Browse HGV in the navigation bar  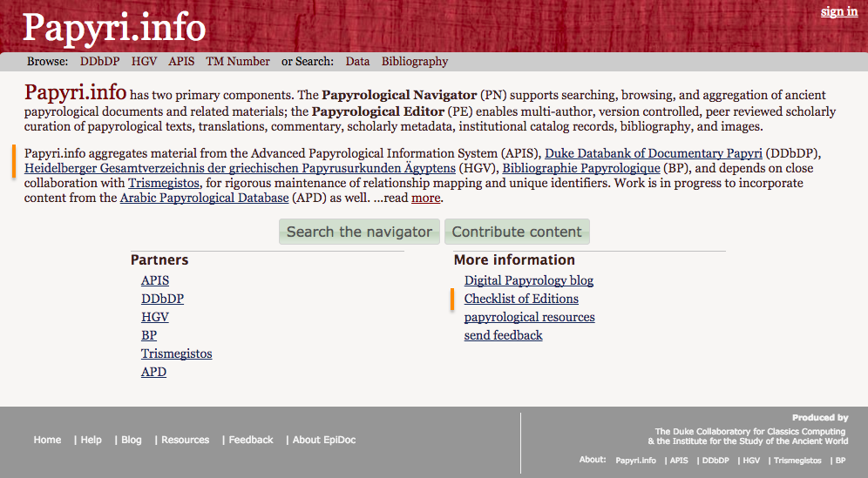(144, 62)
